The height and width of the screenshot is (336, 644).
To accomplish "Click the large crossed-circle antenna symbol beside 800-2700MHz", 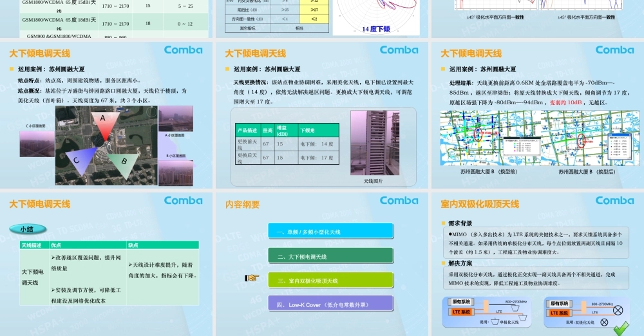I will tap(618, 310).
